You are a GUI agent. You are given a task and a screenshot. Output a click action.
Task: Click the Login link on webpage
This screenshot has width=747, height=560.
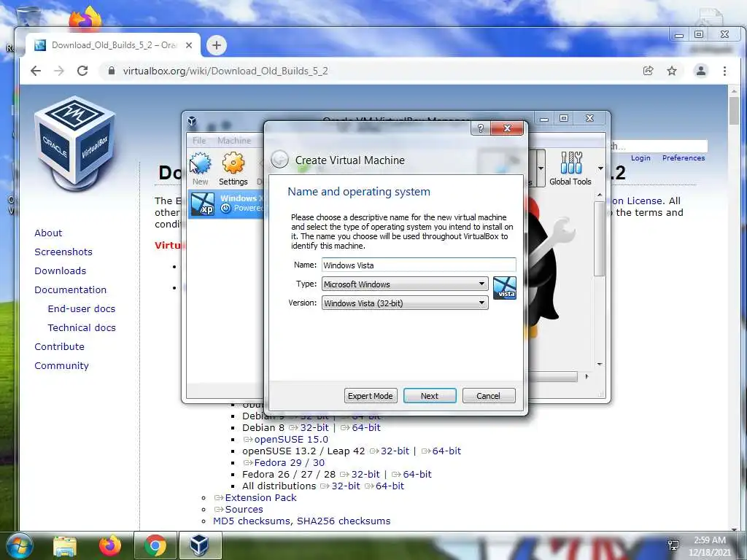tap(640, 158)
